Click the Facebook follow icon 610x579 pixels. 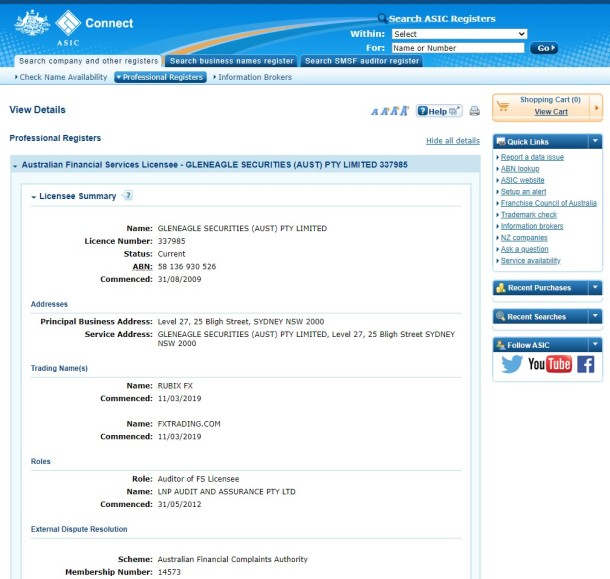coord(585,364)
